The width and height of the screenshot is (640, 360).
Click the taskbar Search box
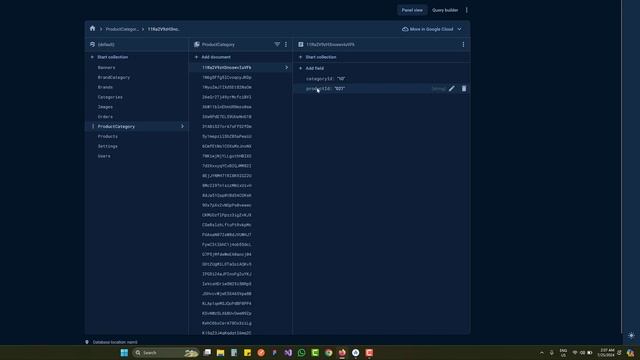[x=166, y=353]
